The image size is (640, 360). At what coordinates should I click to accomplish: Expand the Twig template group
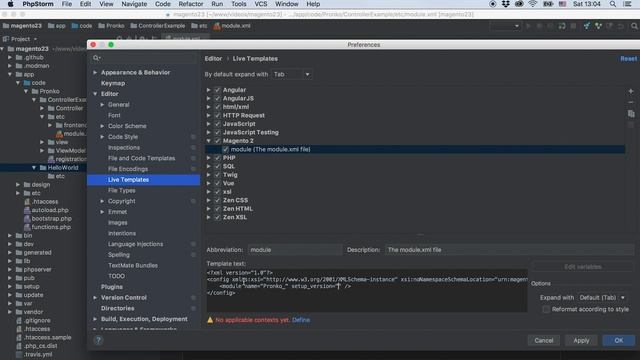(209, 175)
